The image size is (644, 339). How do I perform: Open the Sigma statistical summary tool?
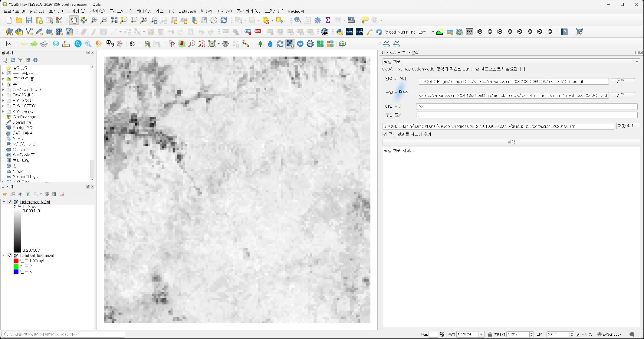[327, 20]
